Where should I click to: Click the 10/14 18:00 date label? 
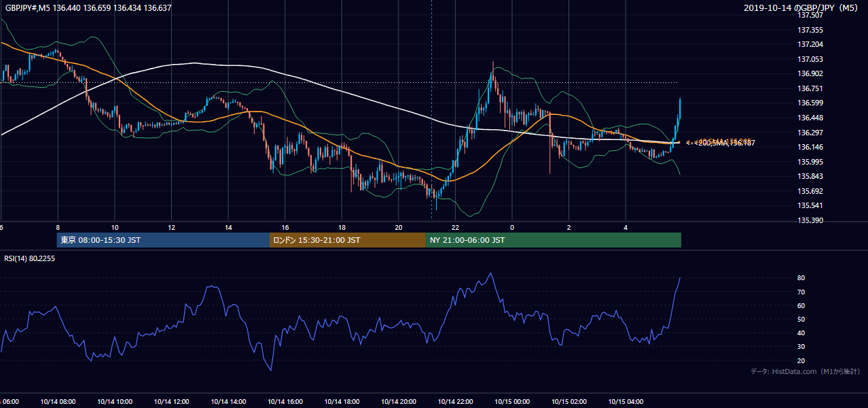pyautogui.click(x=342, y=402)
